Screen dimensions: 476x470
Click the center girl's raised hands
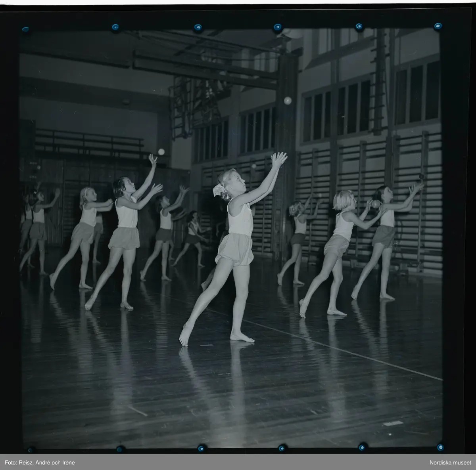[x=280, y=159]
